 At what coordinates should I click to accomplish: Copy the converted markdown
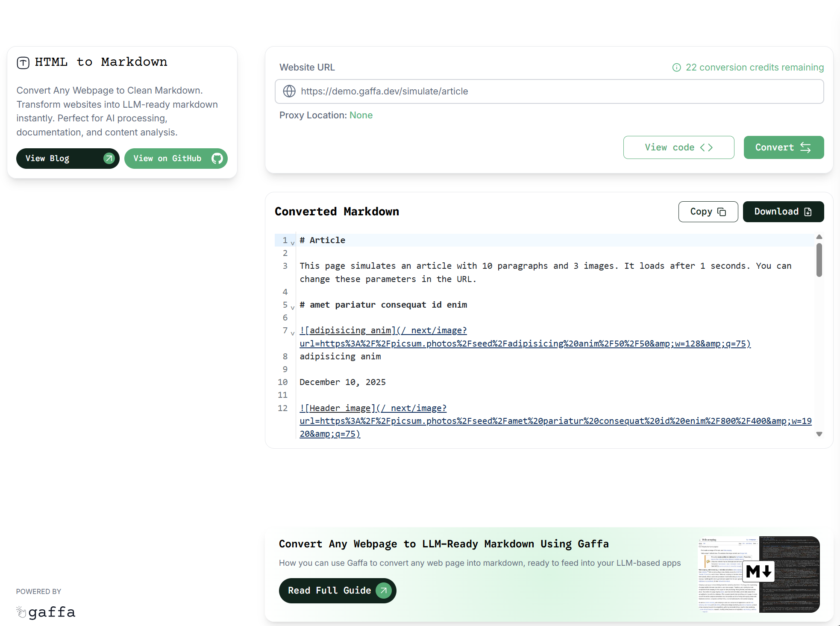[708, 212]
